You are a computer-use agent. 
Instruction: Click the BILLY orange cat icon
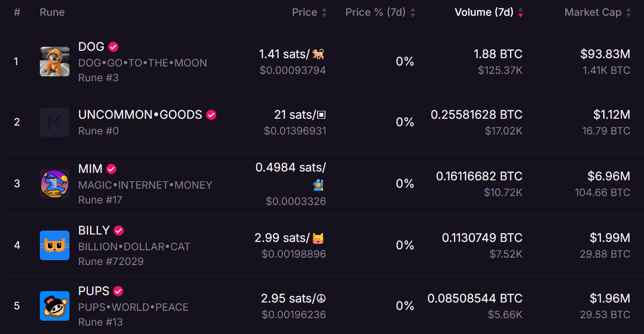[x=55, y=245]
